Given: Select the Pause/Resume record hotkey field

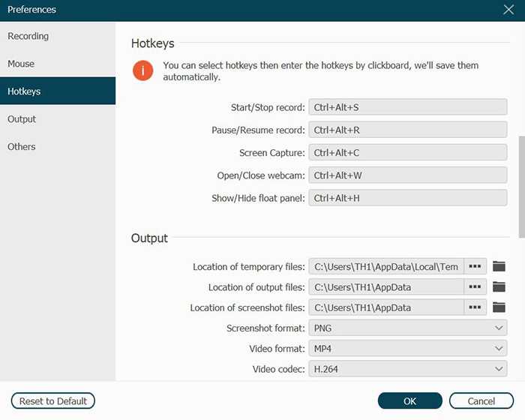Looking at the screenshot, I should (407, 130).
